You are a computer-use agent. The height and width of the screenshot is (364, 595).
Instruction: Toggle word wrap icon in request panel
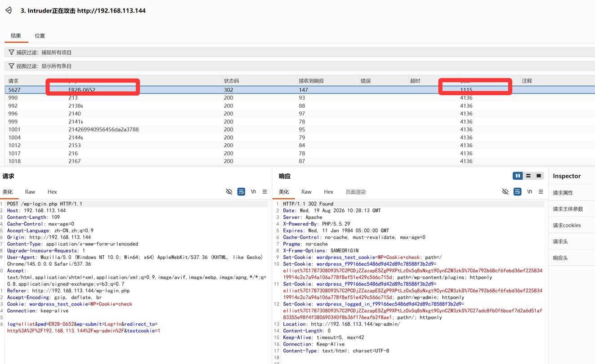click(241, 192)
